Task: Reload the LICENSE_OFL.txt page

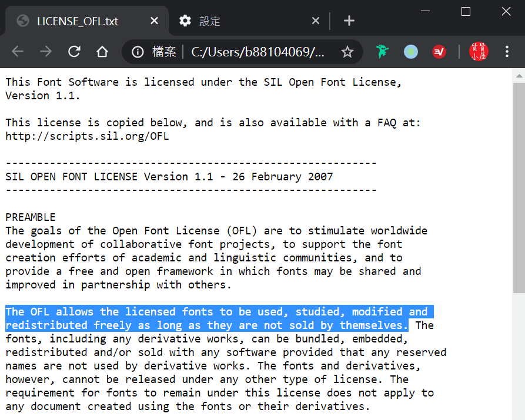Action: pos(74,52)
